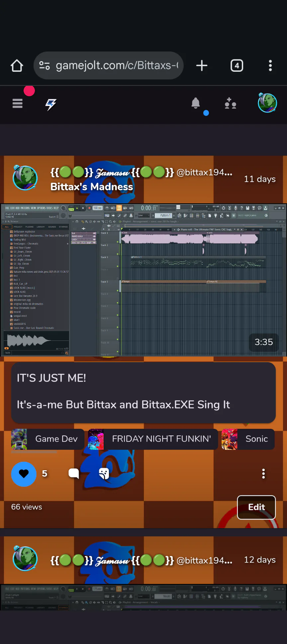
Task: Tap the 66 views label
Action: (x=27, y=507)
